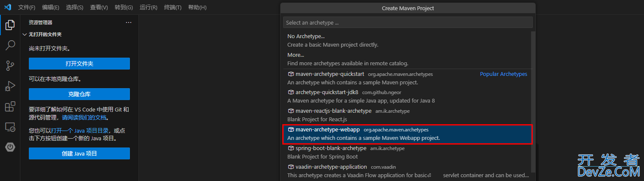
Task: Open the Extensions view icon
Action: click(10, 106)
